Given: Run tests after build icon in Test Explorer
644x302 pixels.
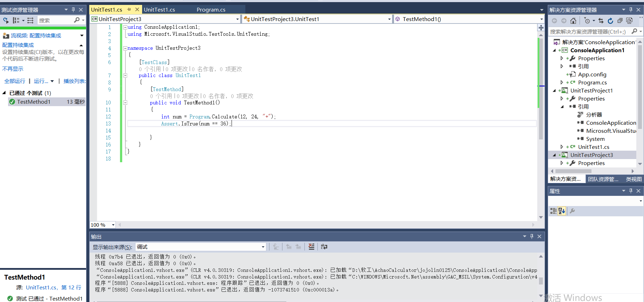Looking at the screenshot, I should (6, 20).
